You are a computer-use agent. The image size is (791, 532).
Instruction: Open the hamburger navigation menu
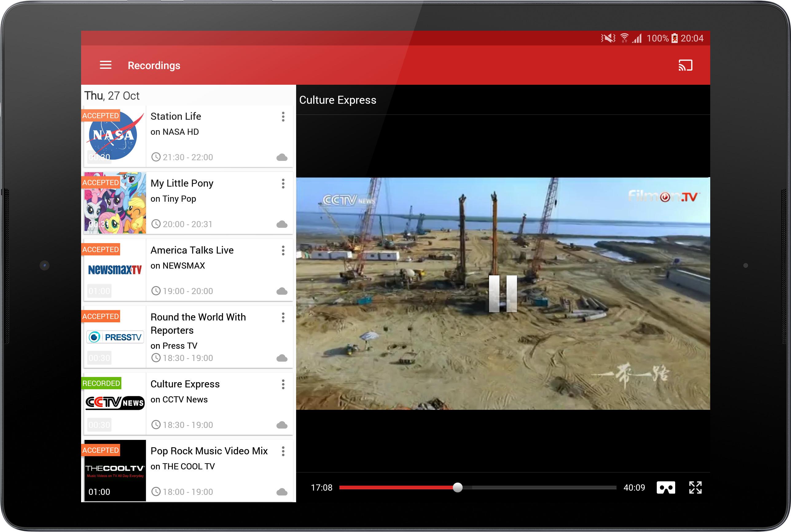pos(106,65)
